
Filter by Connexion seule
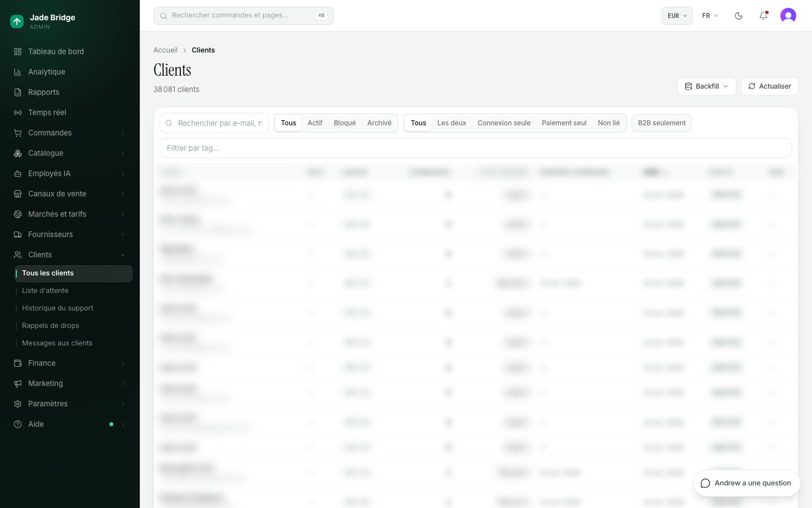click(x=504, y=123)
